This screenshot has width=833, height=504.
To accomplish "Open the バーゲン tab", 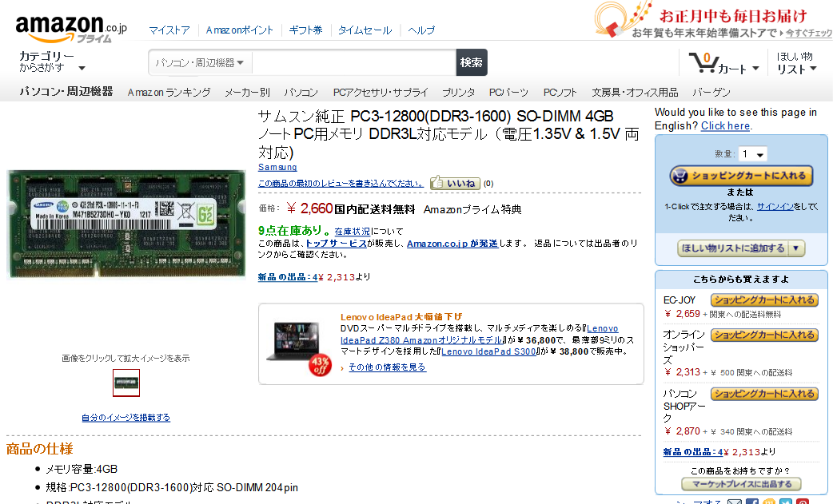I will click(x=711, y=93).
